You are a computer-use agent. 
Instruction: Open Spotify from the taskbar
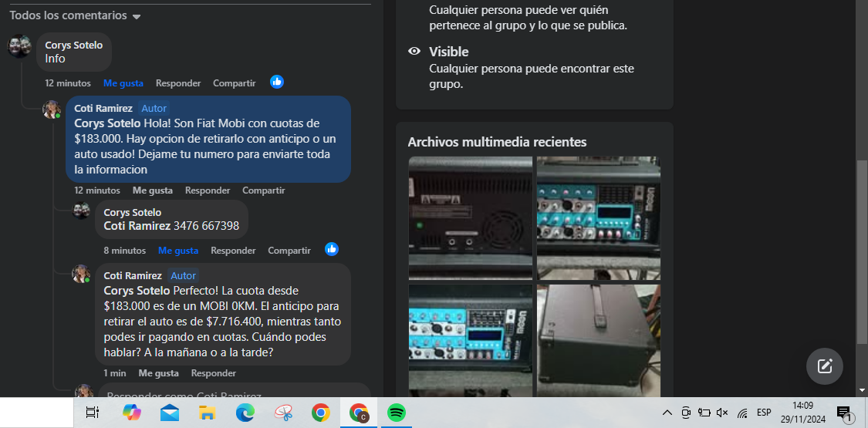tap(397, 413)
